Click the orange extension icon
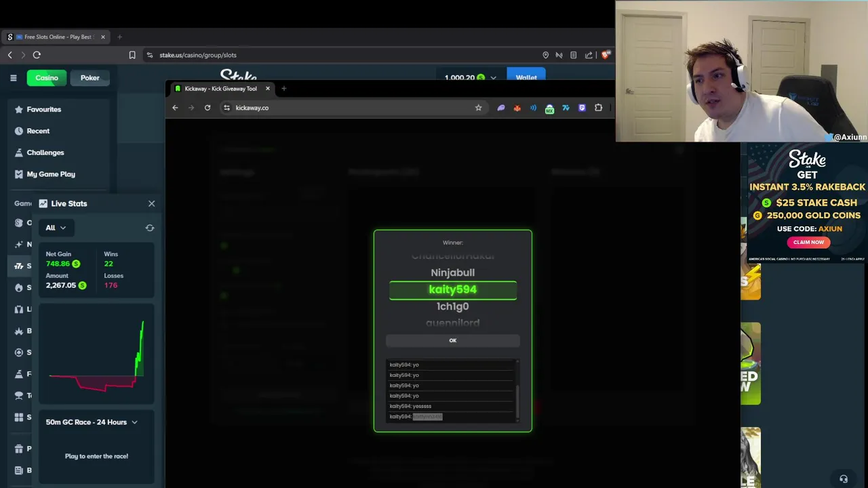This screenshot has height=488, width=868. click(x=517, y=108)
